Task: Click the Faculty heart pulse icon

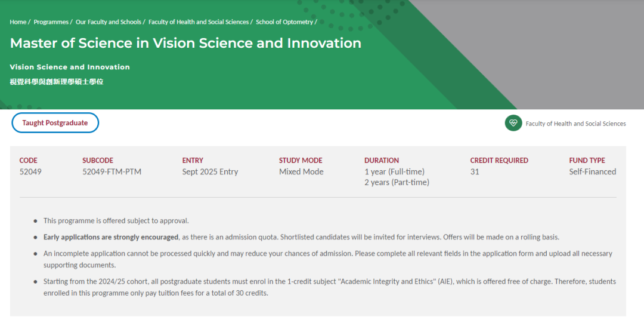Action: point(513,123)
